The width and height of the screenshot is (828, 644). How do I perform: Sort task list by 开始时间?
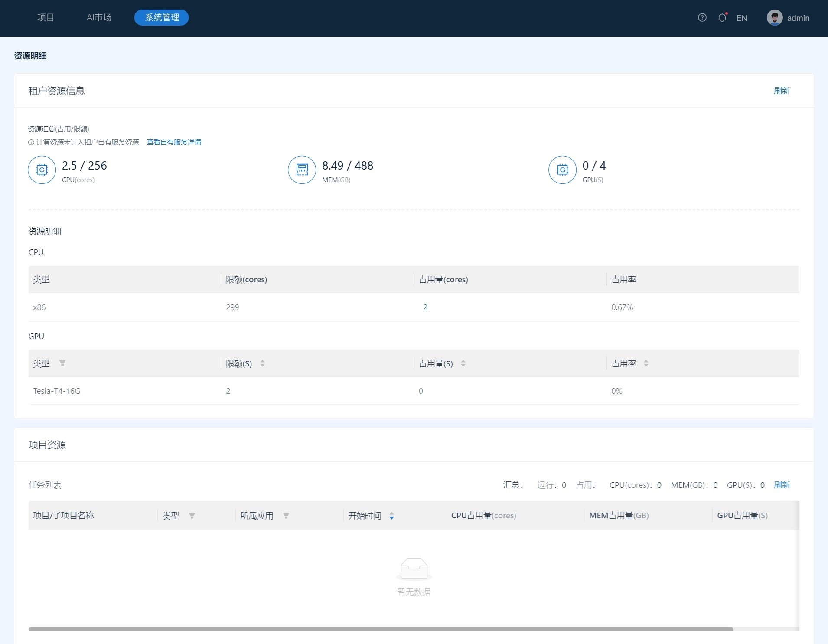391,516
